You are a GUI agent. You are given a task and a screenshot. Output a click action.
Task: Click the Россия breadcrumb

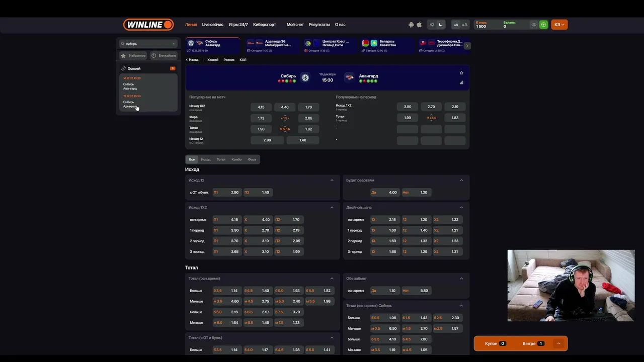(229, 60)
